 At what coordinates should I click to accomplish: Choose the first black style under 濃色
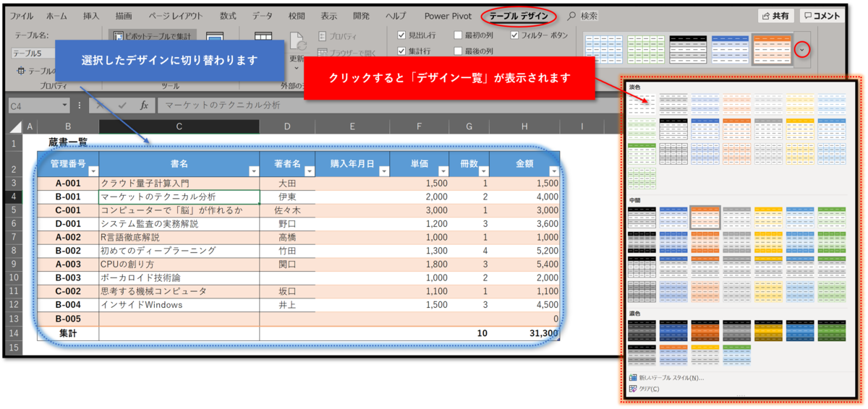(642, 330)
